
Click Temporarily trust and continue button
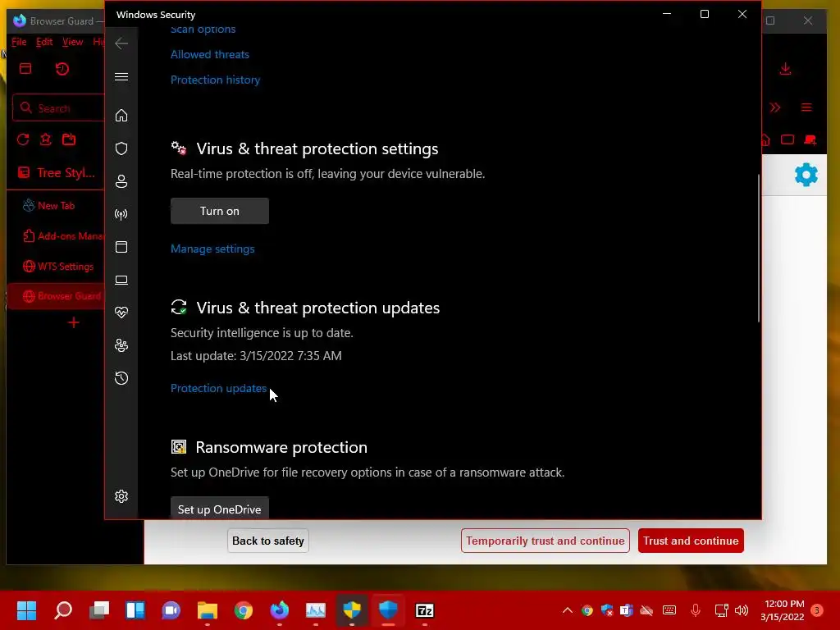click(546, 541)
